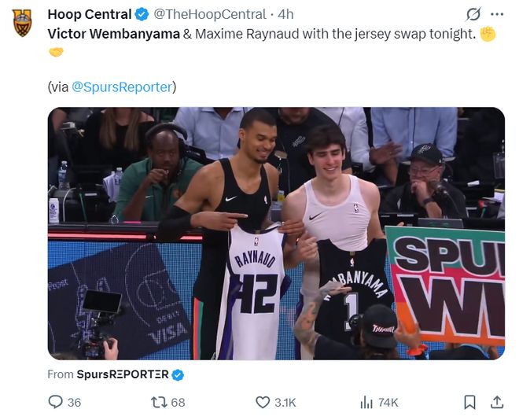The image size is (519, 420).
Task: Click the tweet text about jersey swap
Action: pos(261,34)
